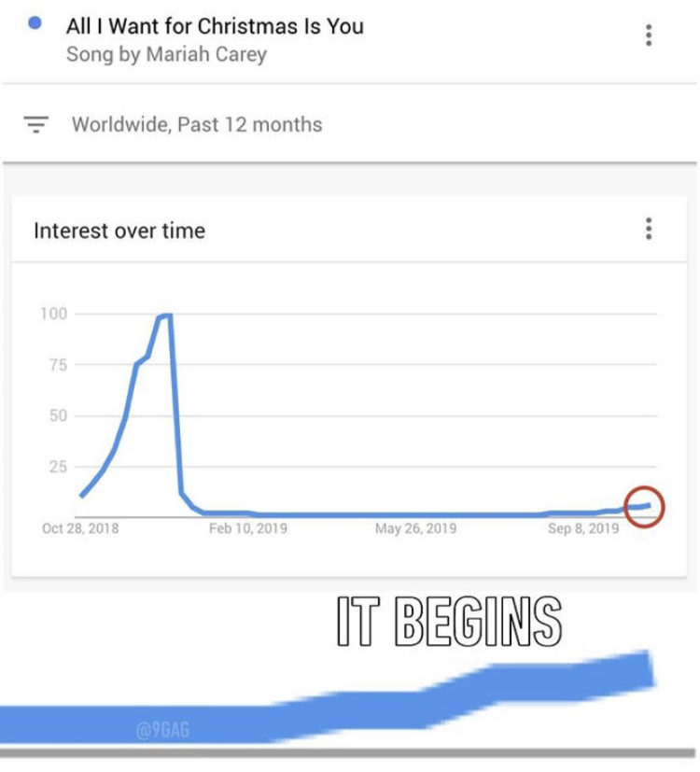This screenshot has height=772, width=700.
Task: Click the "IT BEGINS" caption text
Action: (x=448, y=621)
